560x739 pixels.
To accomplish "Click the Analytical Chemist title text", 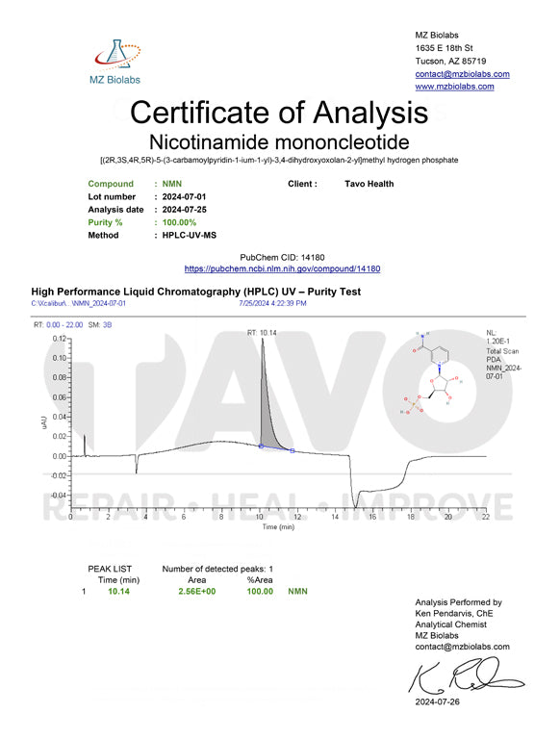I will click(450, 624).
